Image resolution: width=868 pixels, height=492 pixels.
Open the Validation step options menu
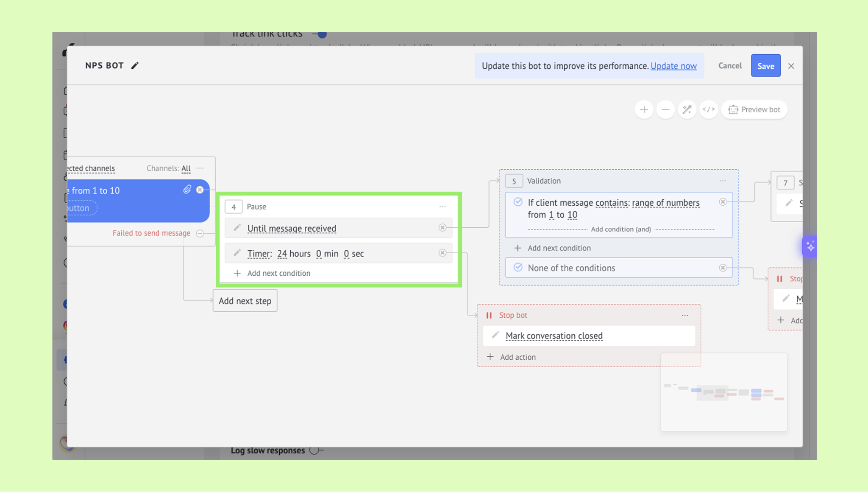723,181
